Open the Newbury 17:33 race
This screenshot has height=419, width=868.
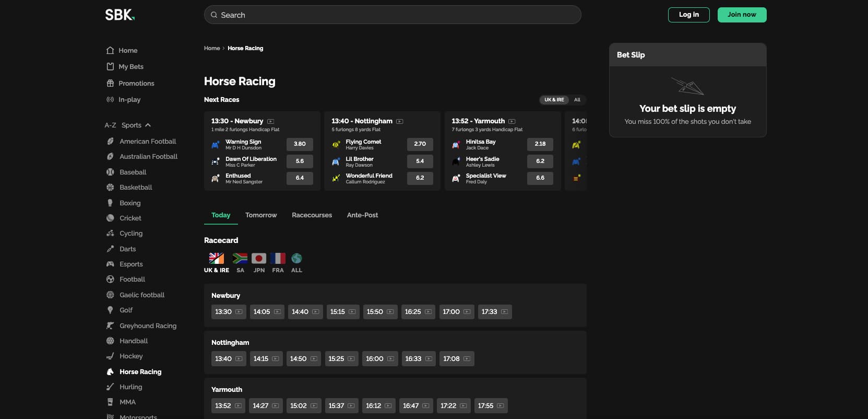495,312
